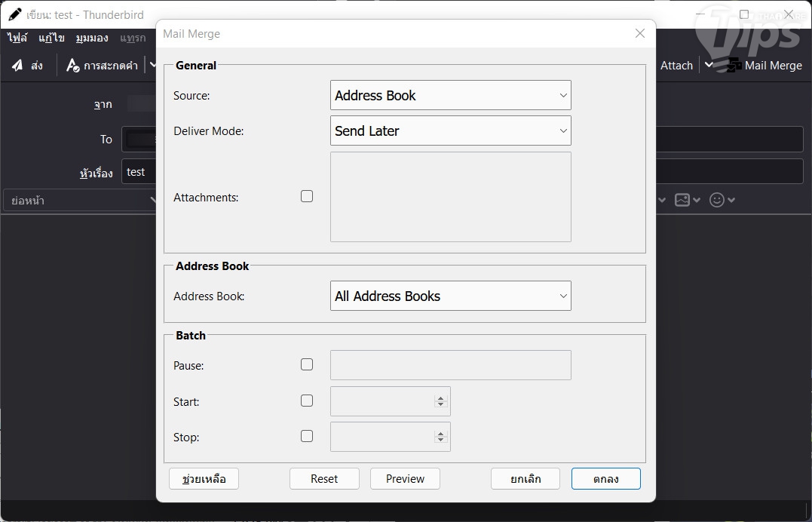Tick the Stop checkbox
The image size is (812, 522).
coord(307,436)
